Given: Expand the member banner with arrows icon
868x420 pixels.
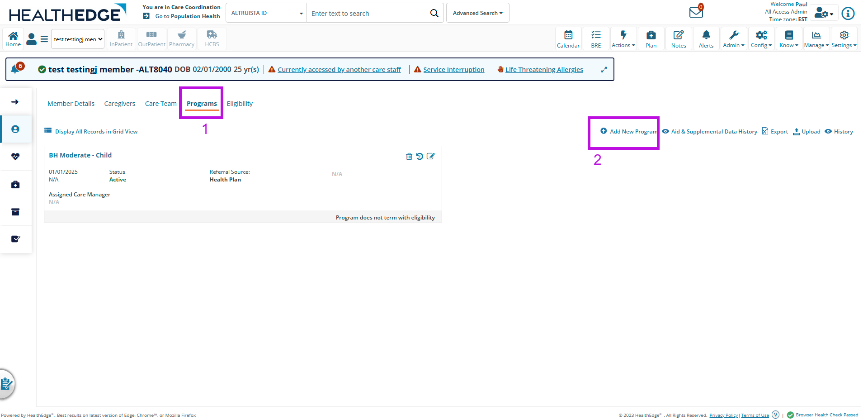Looking at the screenshot, I should click(x=604, y=70).
